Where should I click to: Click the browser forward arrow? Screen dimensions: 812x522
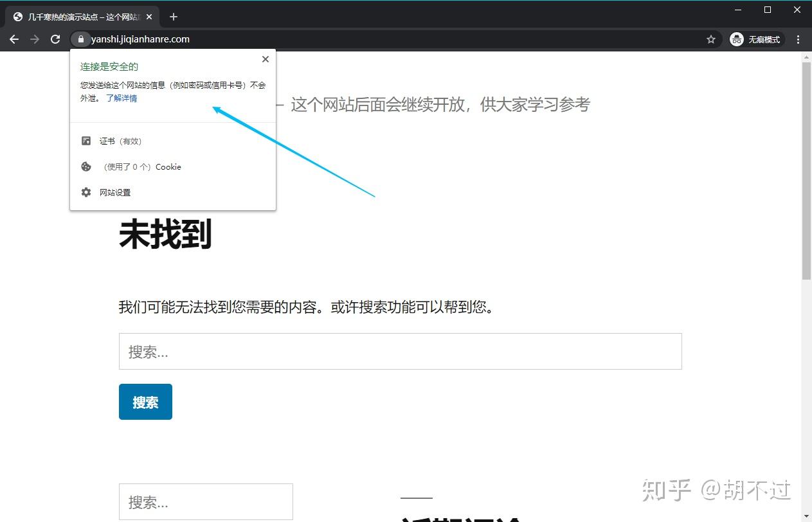(35, 39)
